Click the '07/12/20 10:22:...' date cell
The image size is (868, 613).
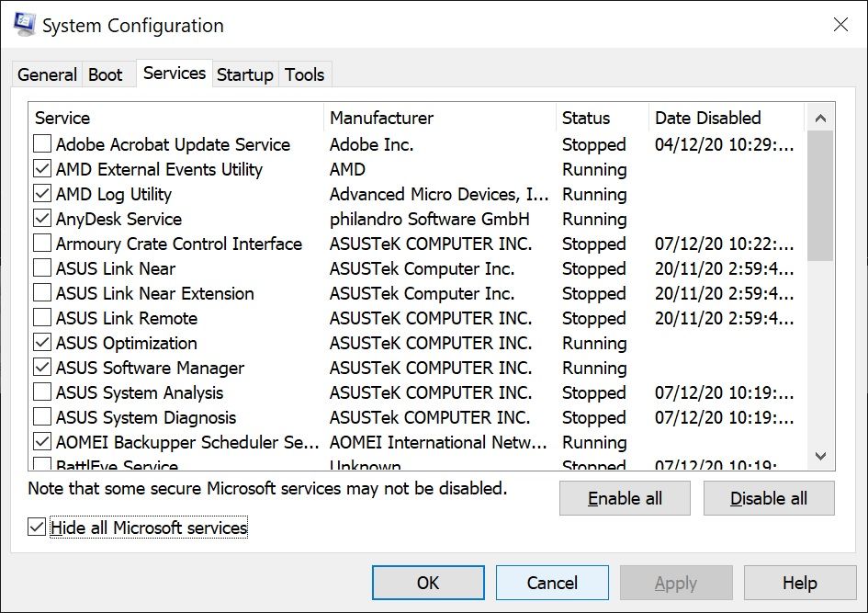[724, 244]
